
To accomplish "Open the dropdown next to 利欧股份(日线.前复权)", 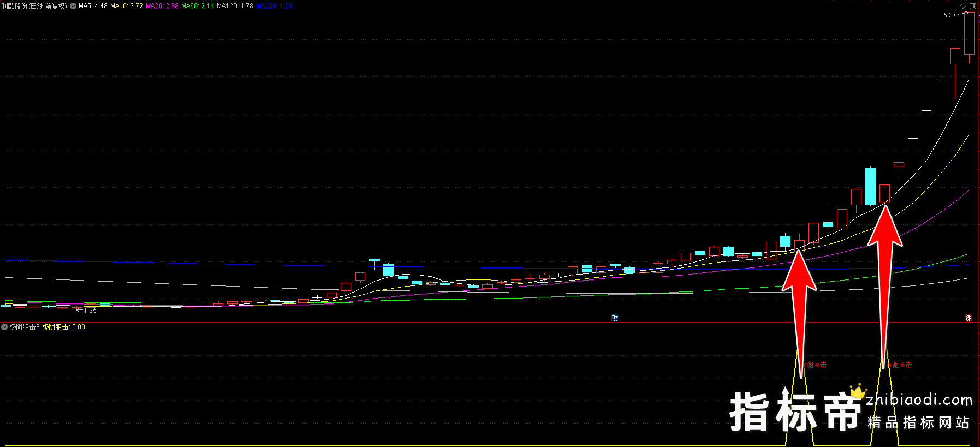I will (x=73, y=6).
